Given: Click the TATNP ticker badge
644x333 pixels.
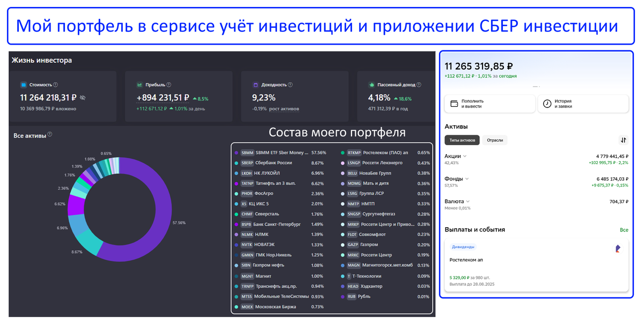Looking at the screenshot, I should (247, 183).
